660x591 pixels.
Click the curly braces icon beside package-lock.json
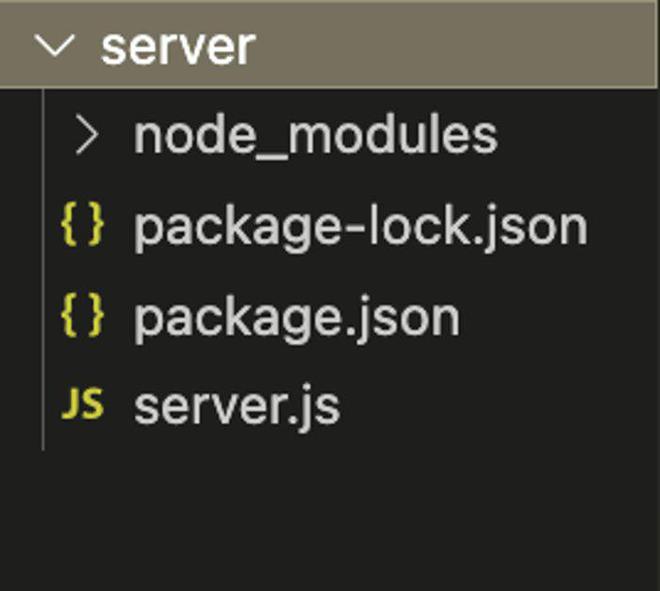click(x=82, y=226)
